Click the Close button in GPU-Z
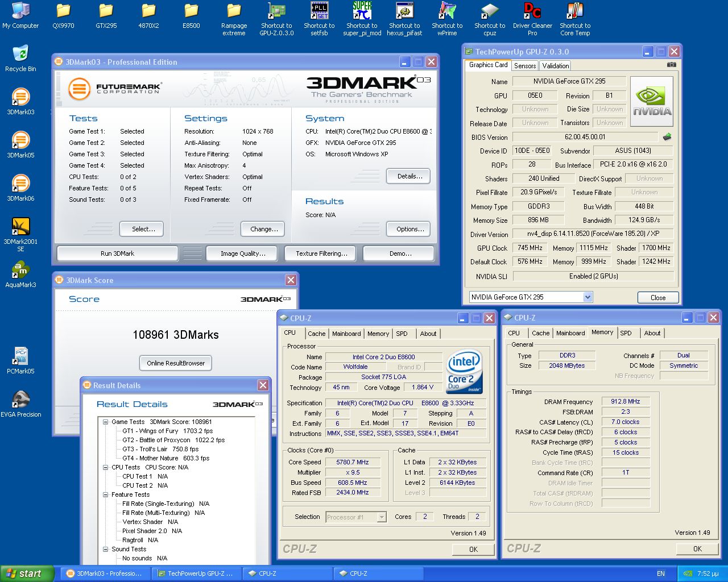Screen dimensions: 728x582 tap(657, 297)
